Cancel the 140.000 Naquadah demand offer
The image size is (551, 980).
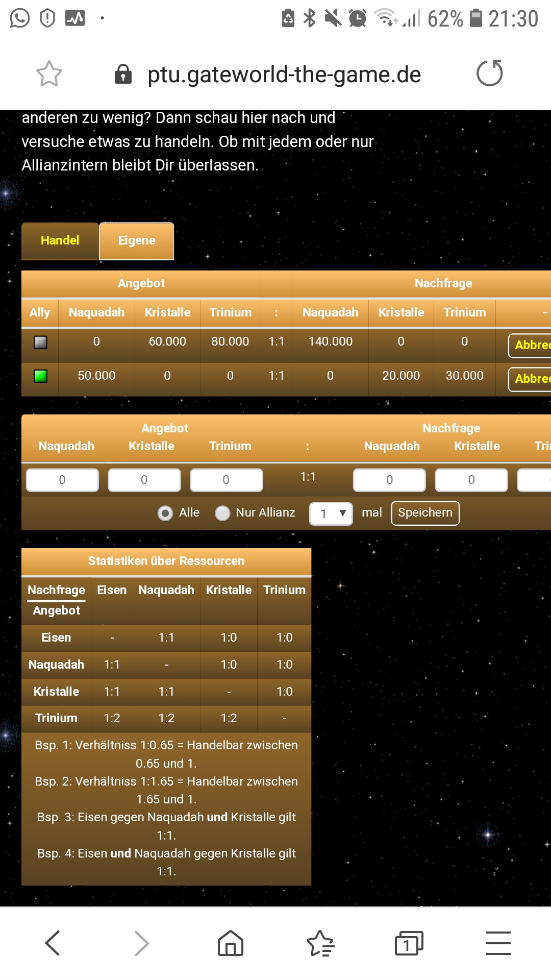click(531, 345)
